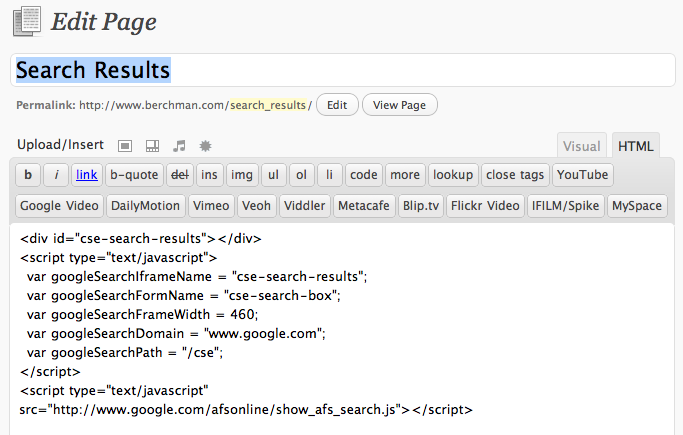Click the Add Video upload icon
Screen dimensions: 683x435
tap(152, 146)
